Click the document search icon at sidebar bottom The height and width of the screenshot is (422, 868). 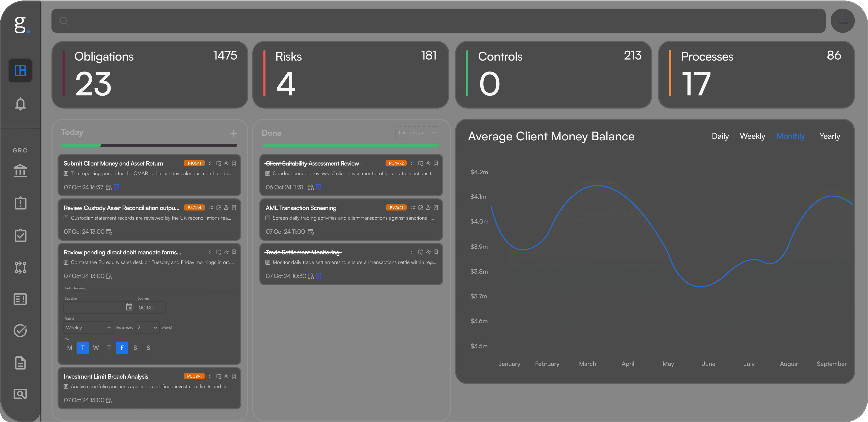[x=20, y=394]
